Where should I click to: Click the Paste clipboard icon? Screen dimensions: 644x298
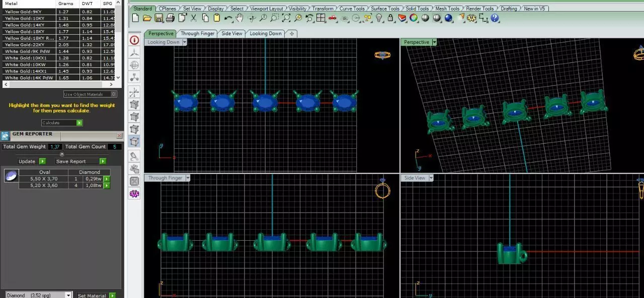tap(217, 18)
